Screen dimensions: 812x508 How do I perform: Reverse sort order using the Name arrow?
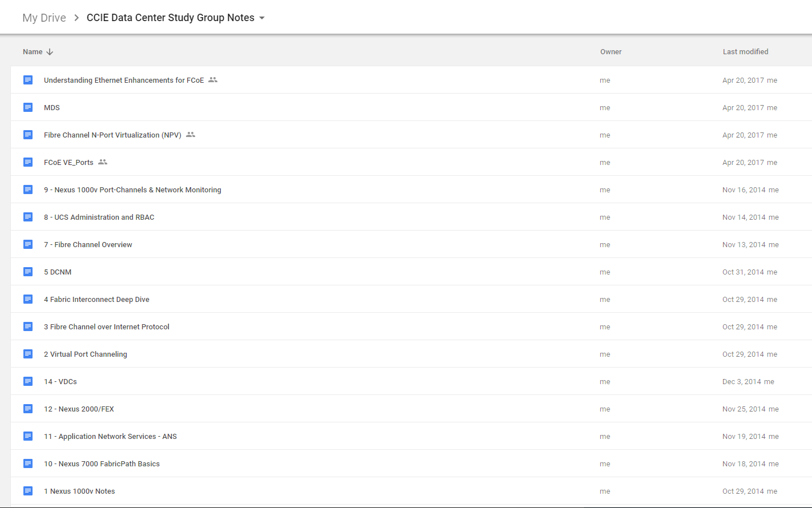50,51
